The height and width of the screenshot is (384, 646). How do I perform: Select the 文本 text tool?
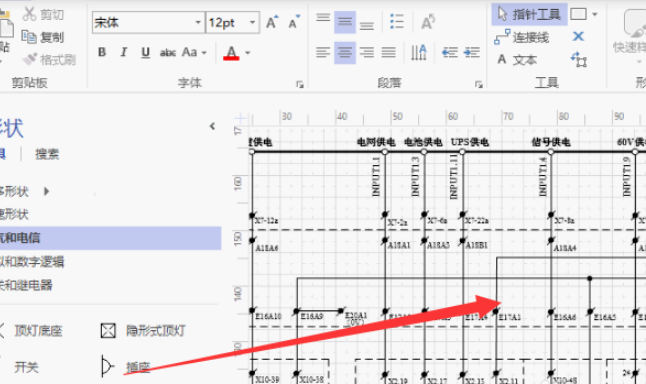[x=517, y=60]
